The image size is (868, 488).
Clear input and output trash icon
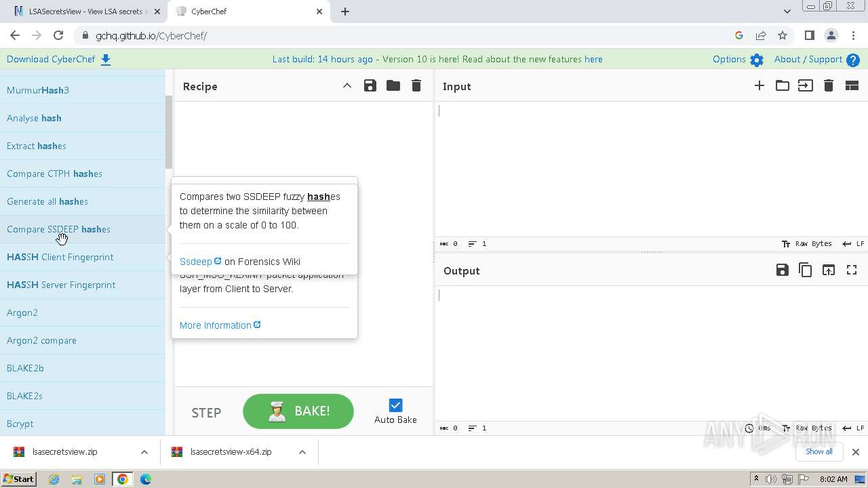(x=828, y=85)
